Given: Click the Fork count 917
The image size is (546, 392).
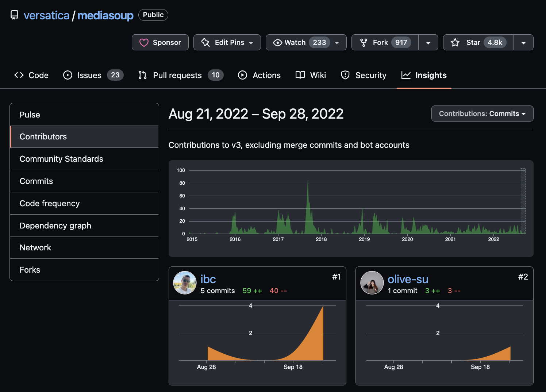Looking at the screenshot, I should (401, 43).
